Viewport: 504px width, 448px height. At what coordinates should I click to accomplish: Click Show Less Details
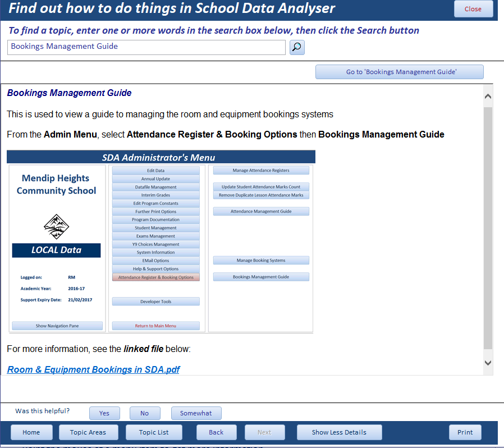(x=339, y=432)
